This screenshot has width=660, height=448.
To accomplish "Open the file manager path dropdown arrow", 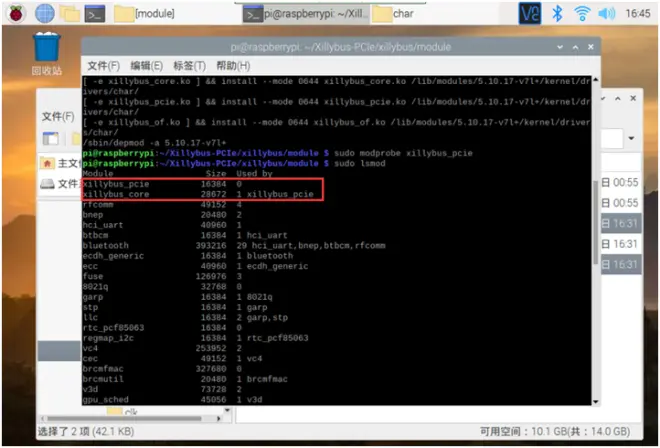I will coord(631,138).
